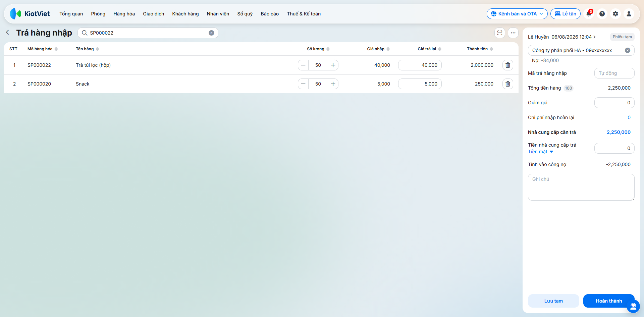Viewport: 644px width, 317px height.
Task: Expand the date 06/08/2026 12:04 chevron
Action: (x=595, y=37)
